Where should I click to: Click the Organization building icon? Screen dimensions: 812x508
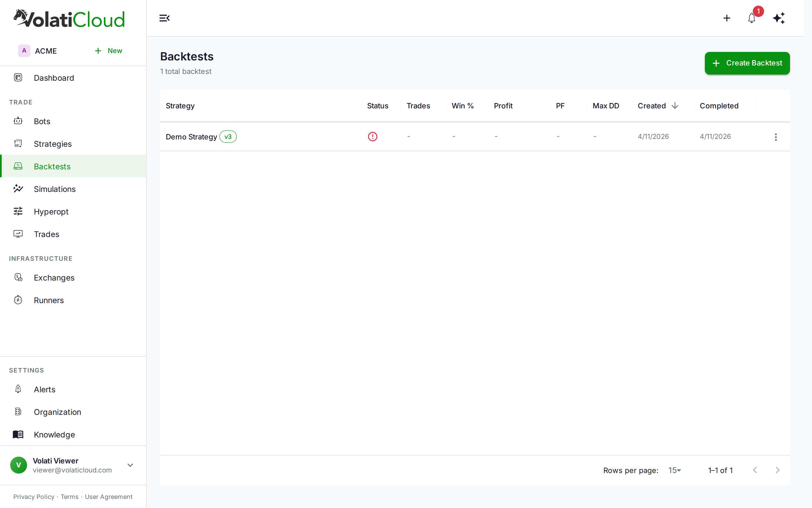point(18,411)
